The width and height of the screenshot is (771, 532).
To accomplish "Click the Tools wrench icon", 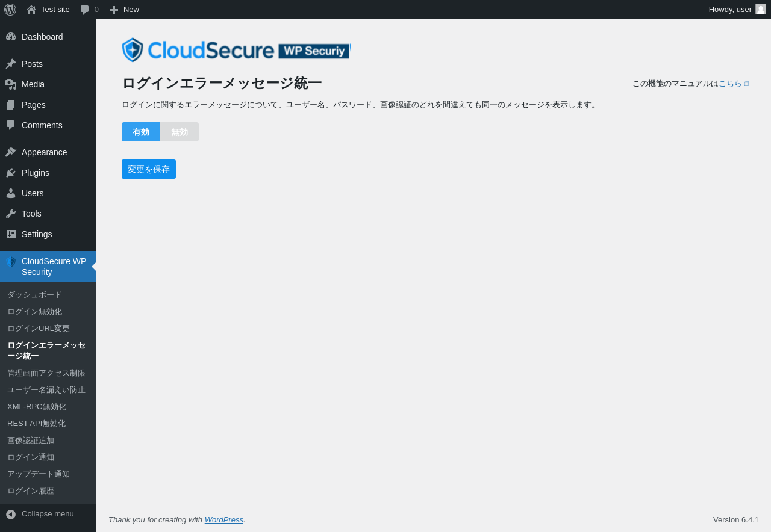I will click(11, 214).
